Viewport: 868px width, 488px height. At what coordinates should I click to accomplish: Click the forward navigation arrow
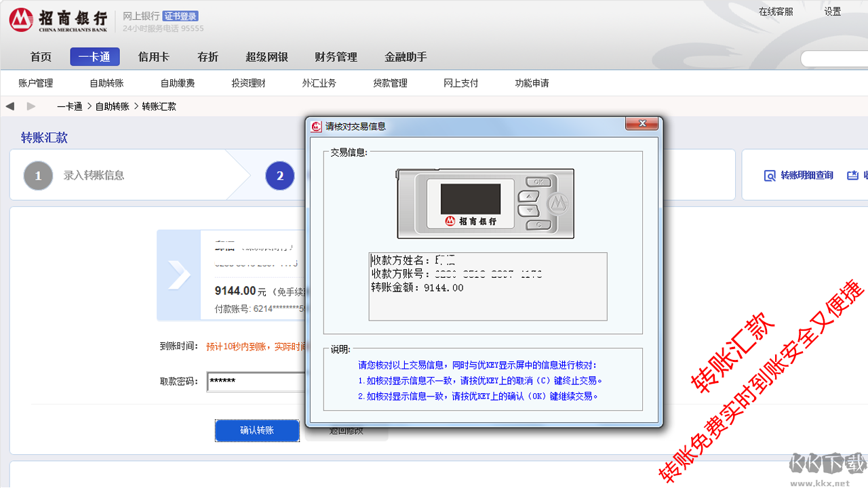click(x=31, y=106)
